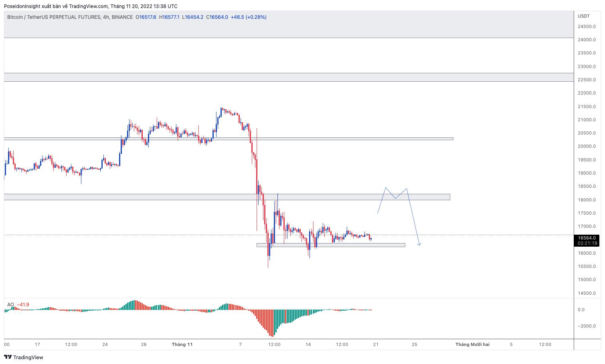Select the resistance zone rectangle near 18000
Image resolution: width=605 pixels, height=364 pixels.
click(227, 197)
